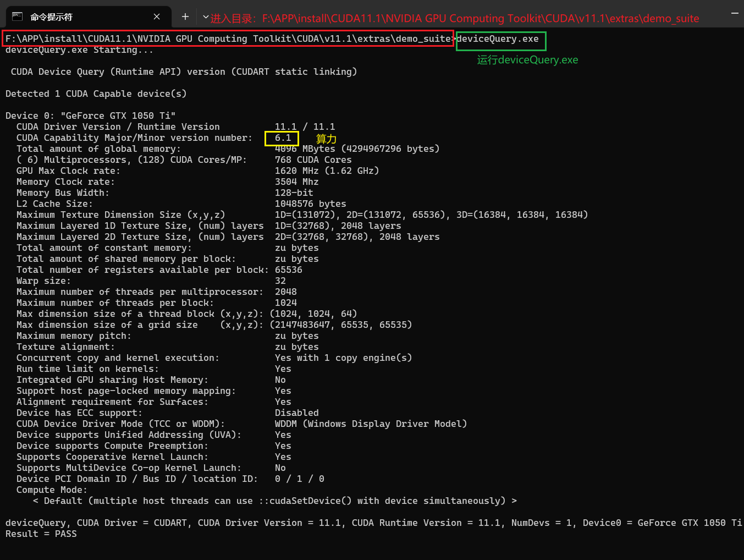Click 'Integrated GPU sharing Host Memory:' label

(112, 380)
